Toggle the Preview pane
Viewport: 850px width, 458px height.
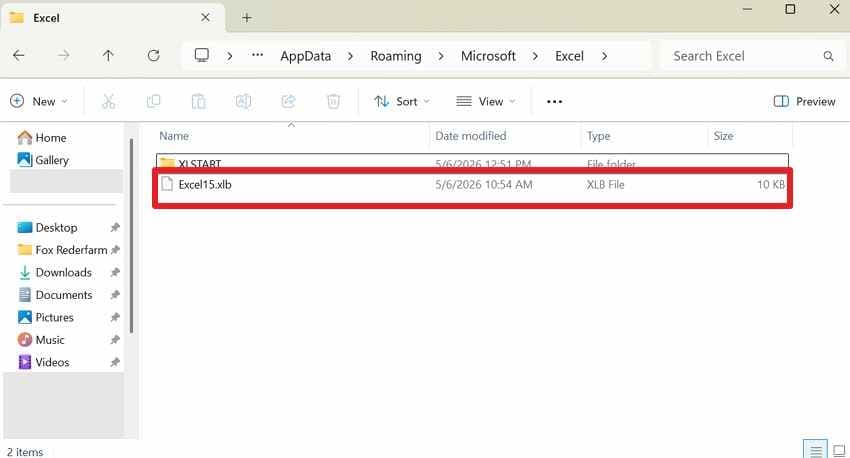(x=804, y=101)
